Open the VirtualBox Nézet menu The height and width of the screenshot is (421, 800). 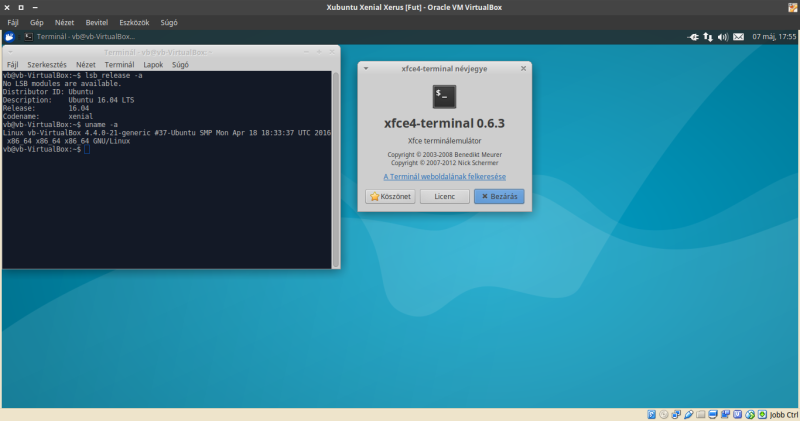[x=64, y=22]
